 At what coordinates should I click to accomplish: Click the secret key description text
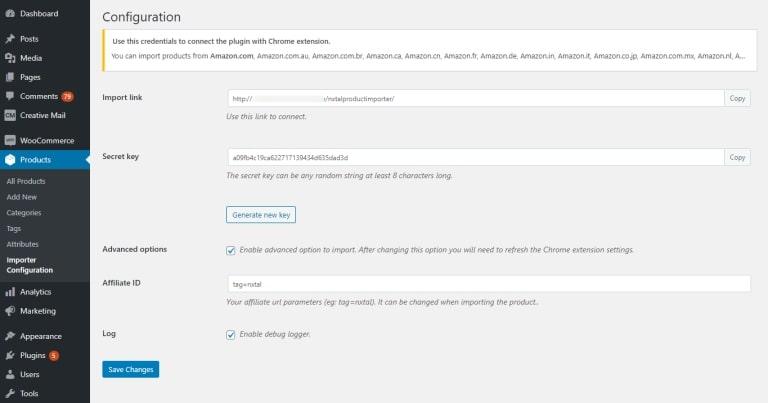pyautogui.click(x=339, y=175)
